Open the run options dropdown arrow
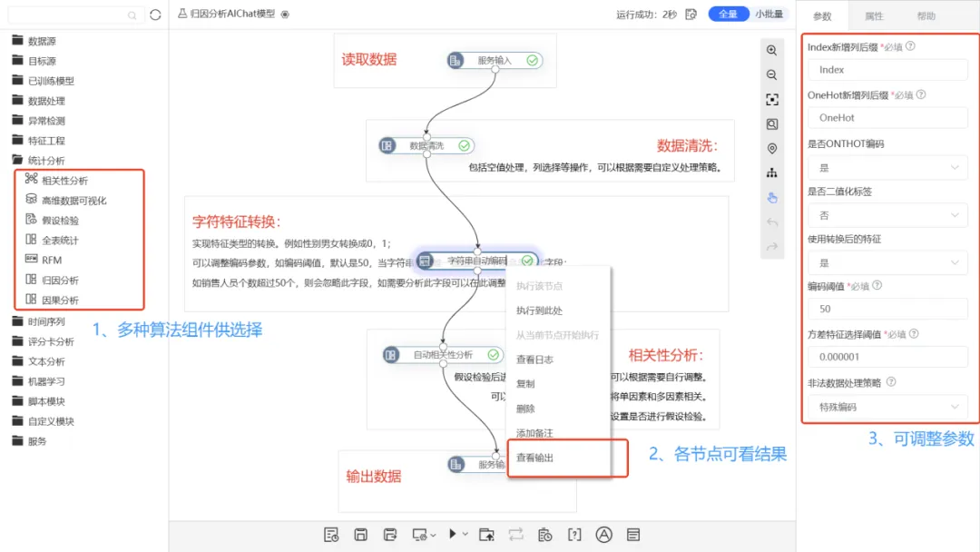The image size is (980, 552). pos(465,534)
